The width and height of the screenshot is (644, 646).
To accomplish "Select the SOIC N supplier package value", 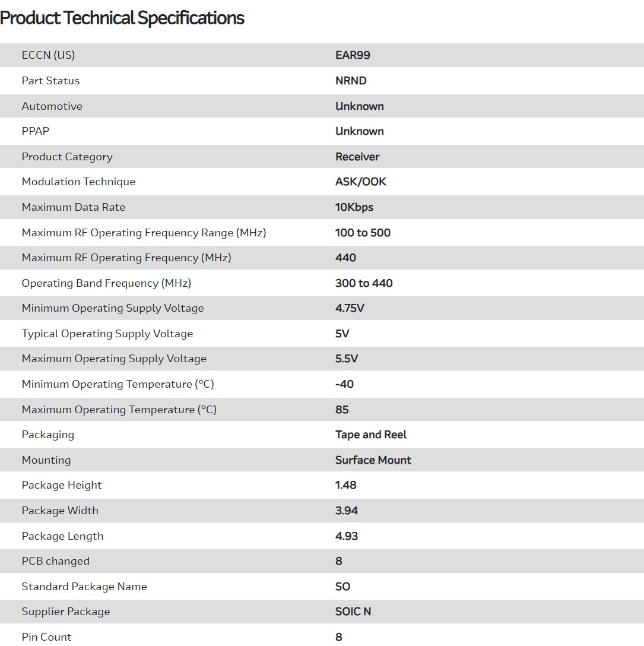I will (x=353, y=612).
